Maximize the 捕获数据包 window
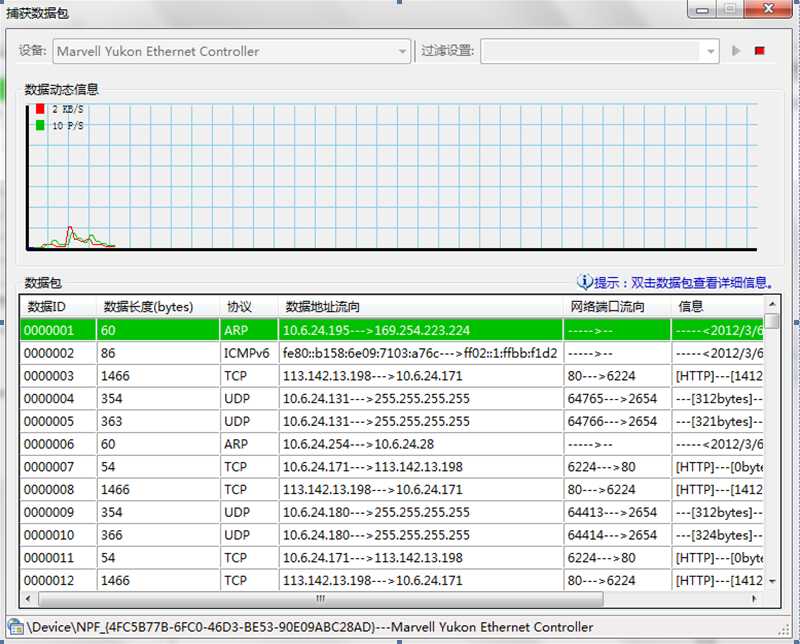The height and width of the screenshot is (644, 800). point(730,9)
